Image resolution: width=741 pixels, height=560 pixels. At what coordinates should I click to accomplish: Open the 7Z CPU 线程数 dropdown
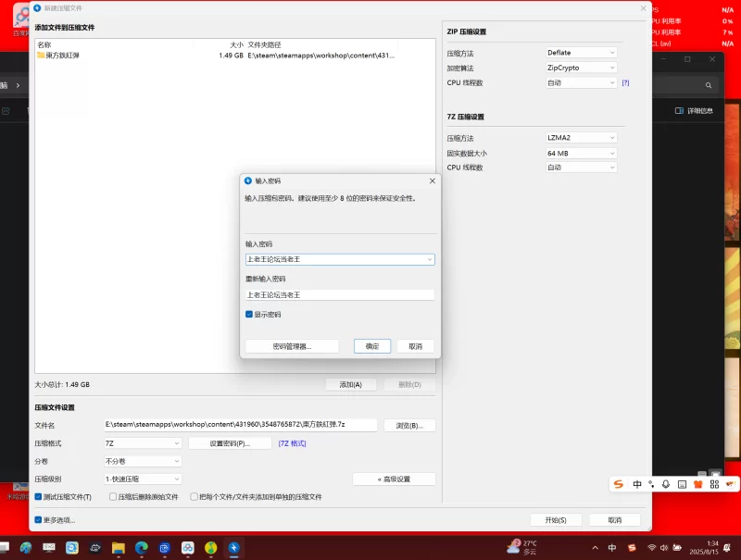click(582, 168)
